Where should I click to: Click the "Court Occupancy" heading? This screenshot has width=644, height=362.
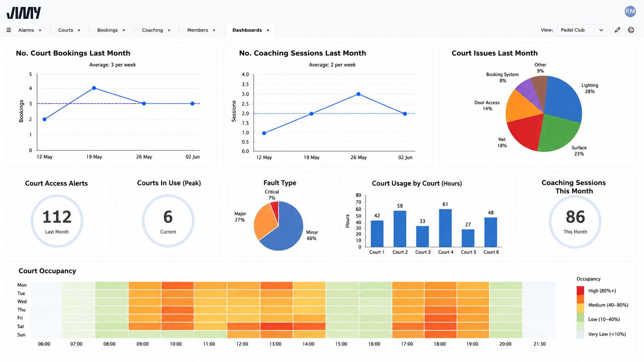[x=47, y=271]
